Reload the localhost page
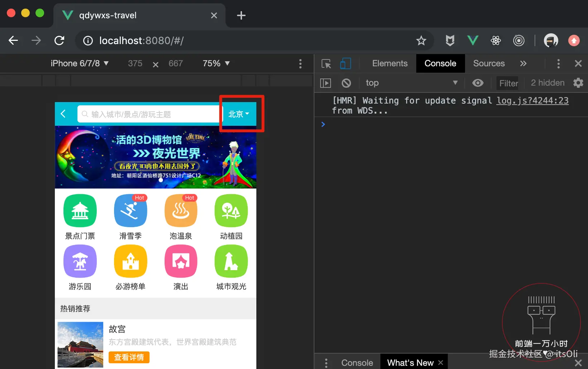Image resolution: width=588 pixels, height=369 pixels. pos(60,40)
